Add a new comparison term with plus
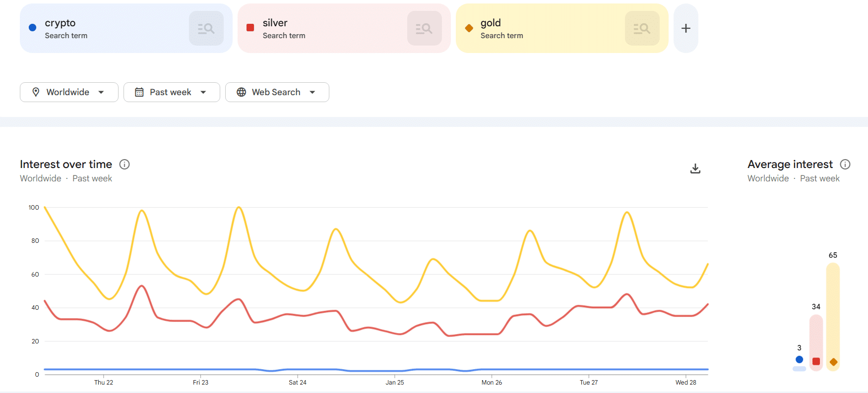Image resolution: width=868 pixels, height=393 pixels. click(x=686, y=28)
